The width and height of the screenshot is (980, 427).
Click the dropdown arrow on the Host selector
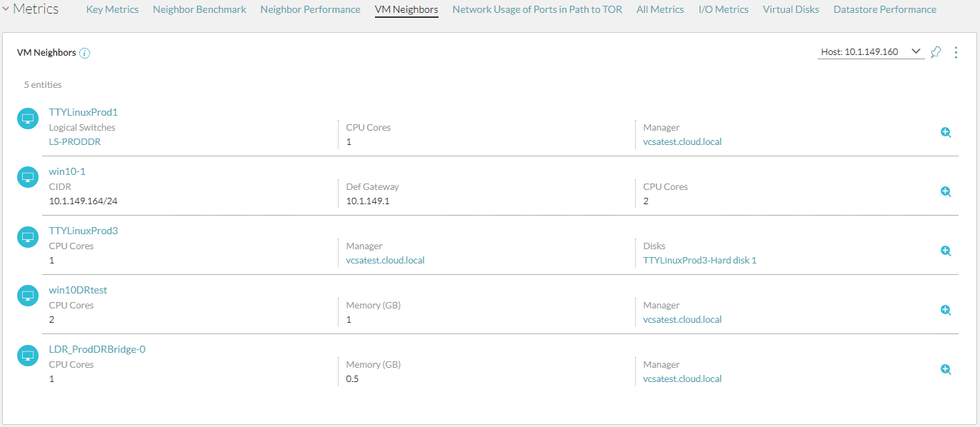pos(916,51)
